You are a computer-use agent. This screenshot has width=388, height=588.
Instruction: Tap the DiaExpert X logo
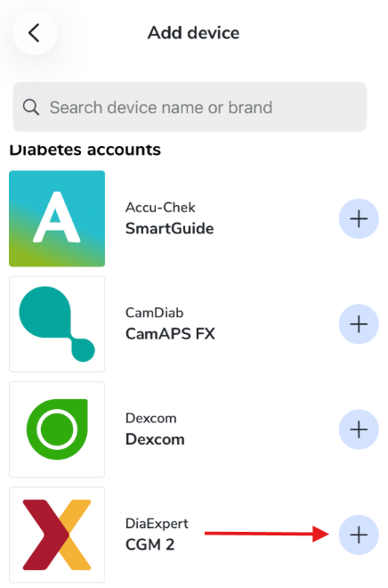(x=57, y=535)
